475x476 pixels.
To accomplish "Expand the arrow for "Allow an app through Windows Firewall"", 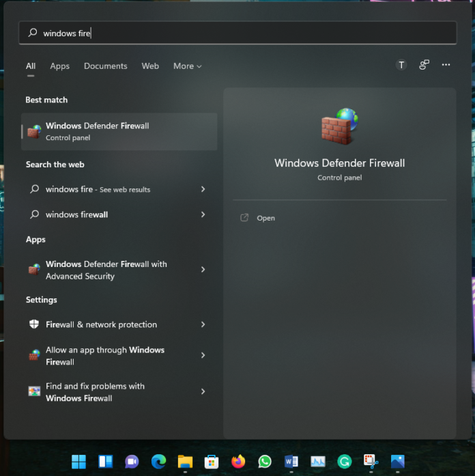I will click(x=203, y=355).
